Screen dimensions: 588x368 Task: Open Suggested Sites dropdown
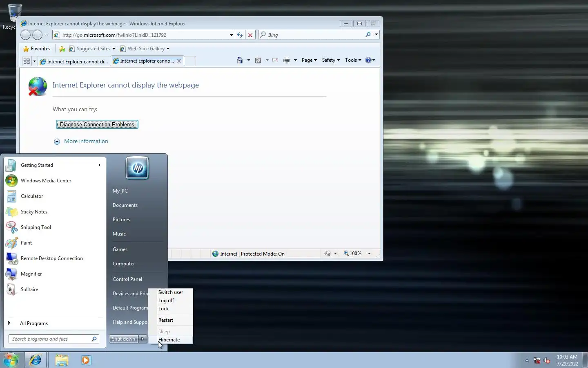(114, 49)
